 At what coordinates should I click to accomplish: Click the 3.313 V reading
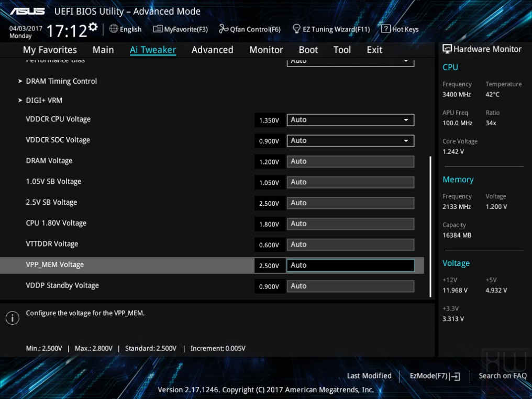pos(453,319)
